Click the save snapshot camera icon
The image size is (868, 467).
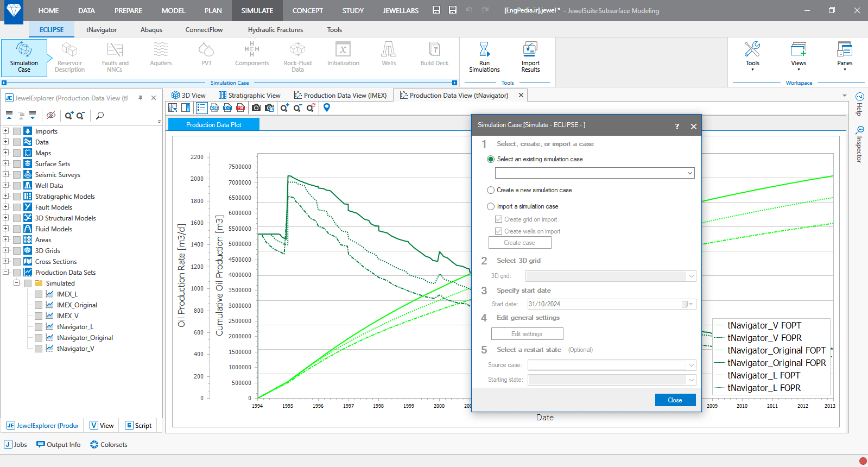tap(269, 108)
